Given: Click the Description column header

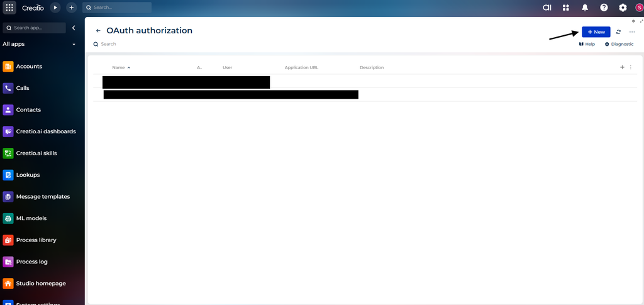Looking at the screenshot, I should click(x=372, y=67).
